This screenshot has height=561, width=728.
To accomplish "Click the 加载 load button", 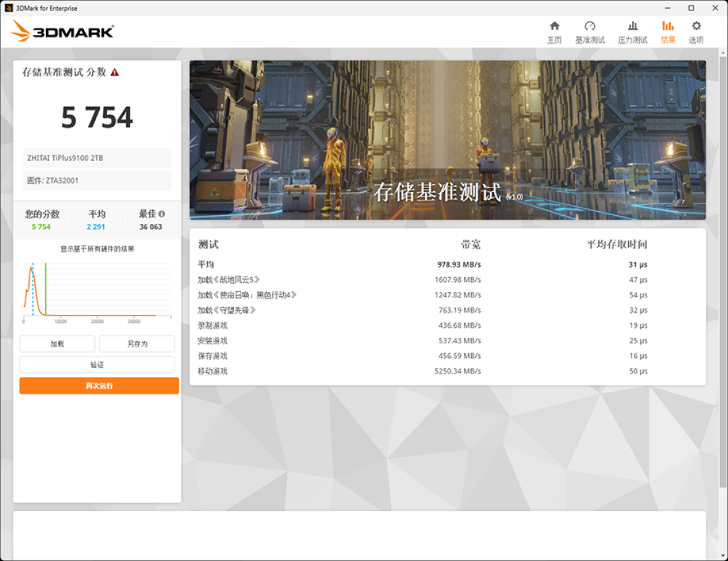I will (x=57, y=344).
